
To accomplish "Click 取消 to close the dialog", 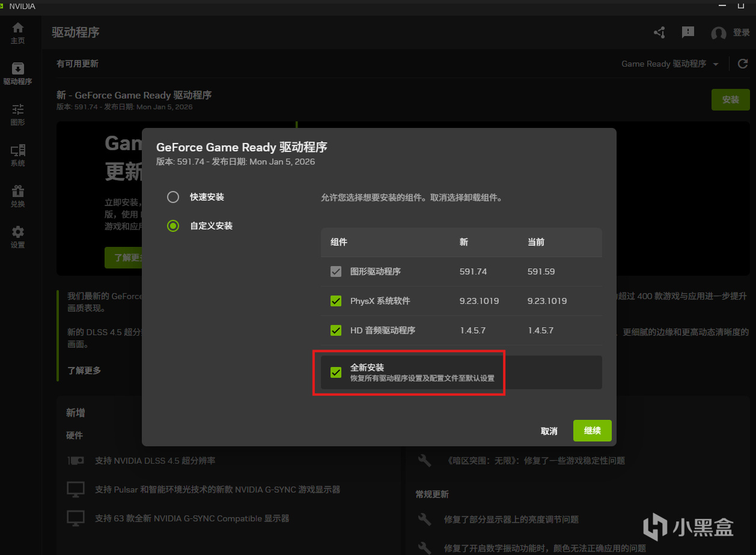I will tap(549, 431).
